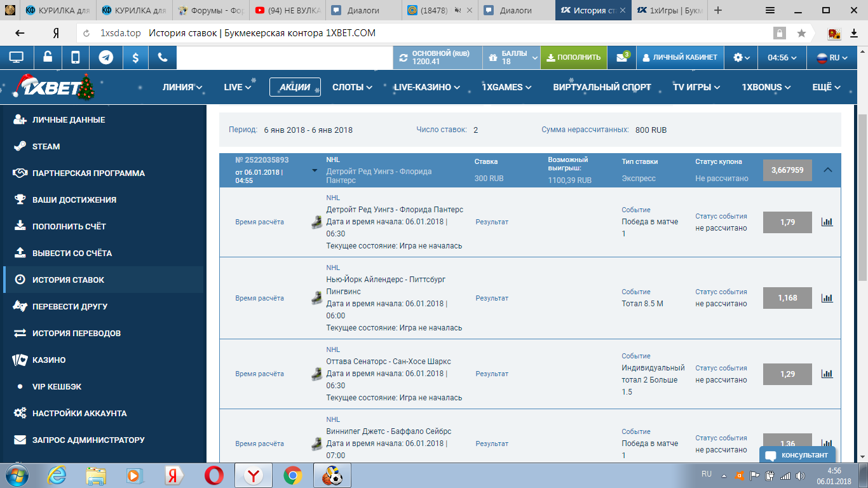Open ЛИЧНЫЕ ДАННЫЕ in sidebar

coord(103,119)
